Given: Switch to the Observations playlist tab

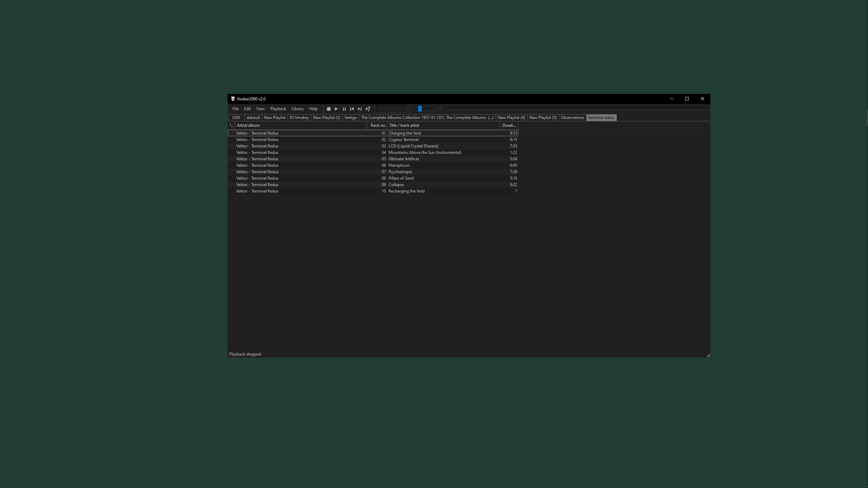Looking at the screenshot, I should click(x=572, y=118).
